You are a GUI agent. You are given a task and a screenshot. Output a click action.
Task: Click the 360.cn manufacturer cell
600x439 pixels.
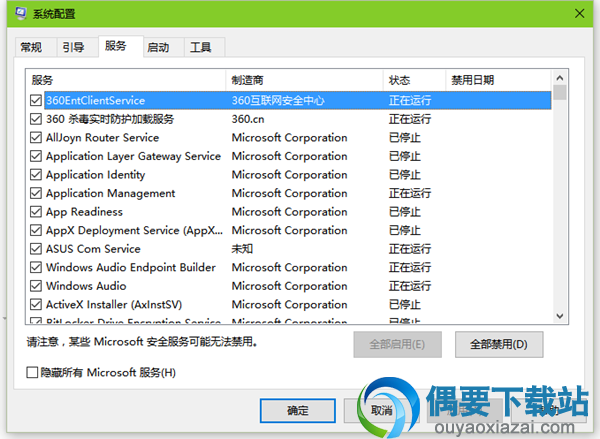[248, 119]
